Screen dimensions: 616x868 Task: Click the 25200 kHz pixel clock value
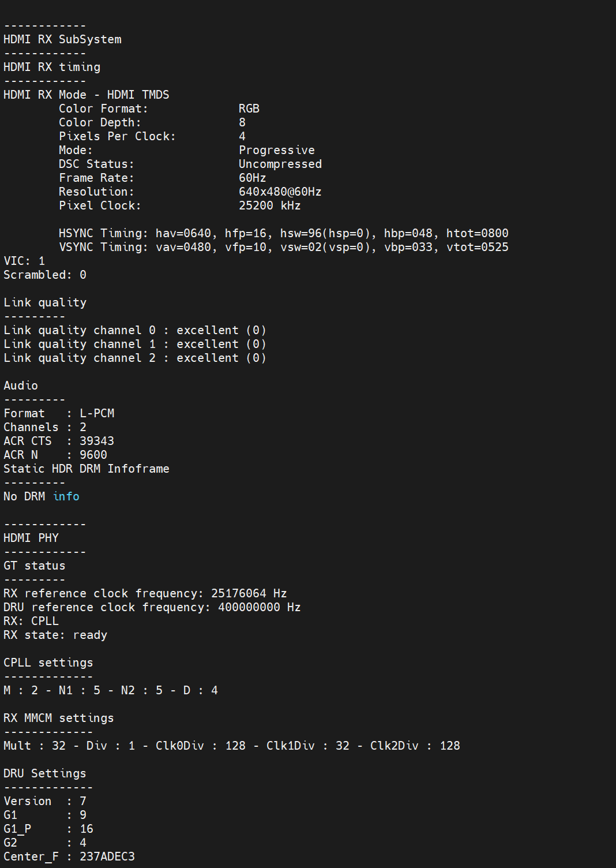tap(270, 205)
